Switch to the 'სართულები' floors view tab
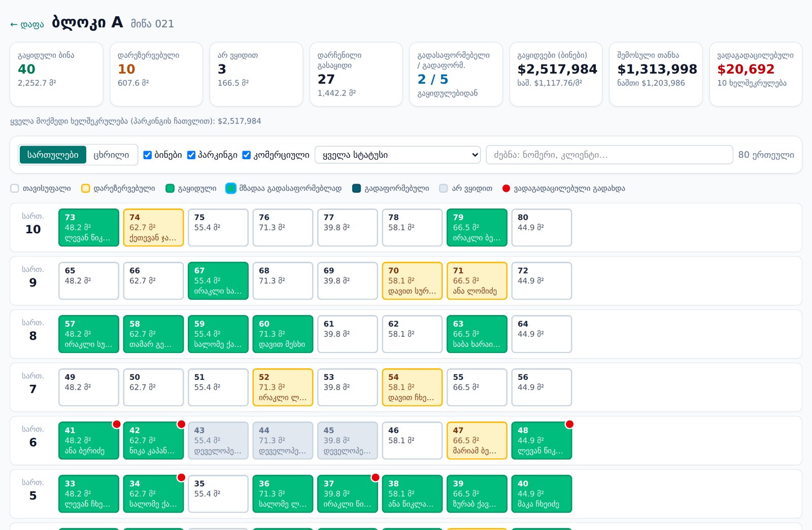Screen dimensions: 812x530 click(x=53, y=155)
